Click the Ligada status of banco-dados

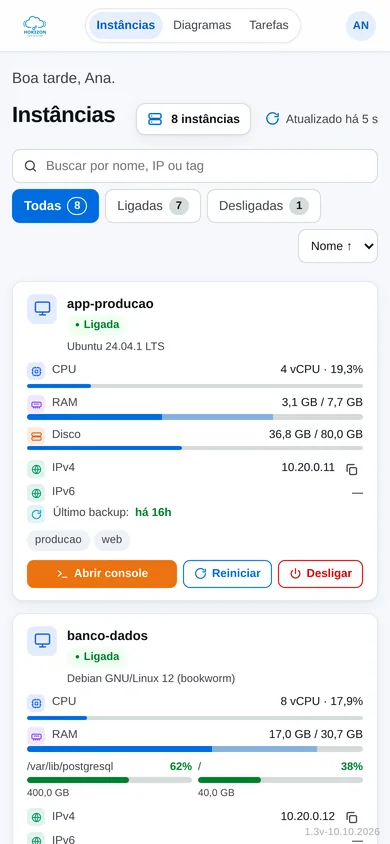[x=97, y=657]
